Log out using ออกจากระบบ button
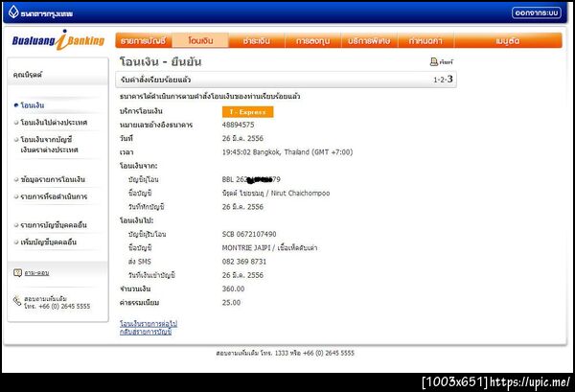 [537, 12]
